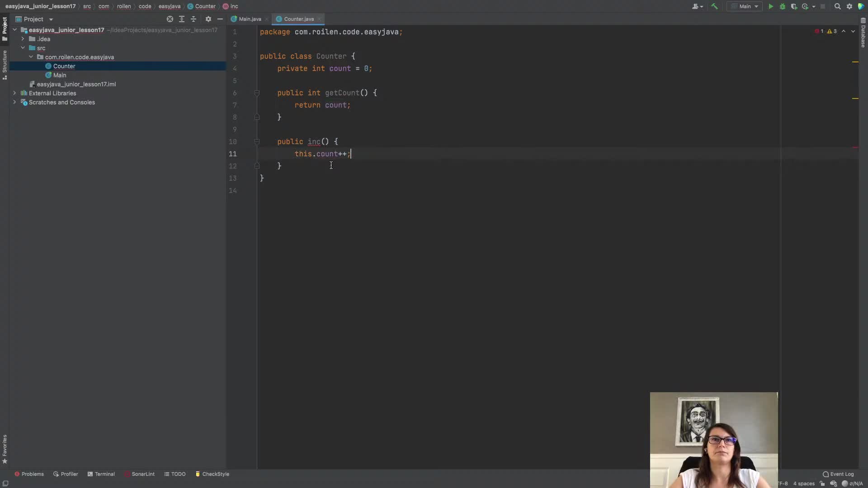The width and height of the screenshot is (868, 488).
Task: Click 'getCount' method name in code
Action: pos(342,93)
